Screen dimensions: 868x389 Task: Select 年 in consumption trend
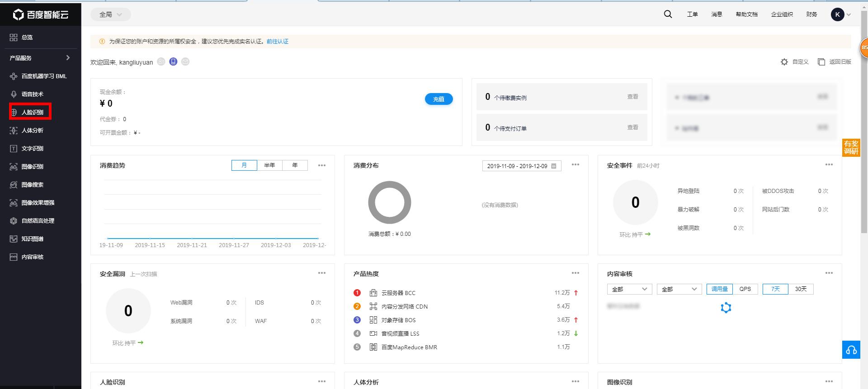click(x=295, y=165)
